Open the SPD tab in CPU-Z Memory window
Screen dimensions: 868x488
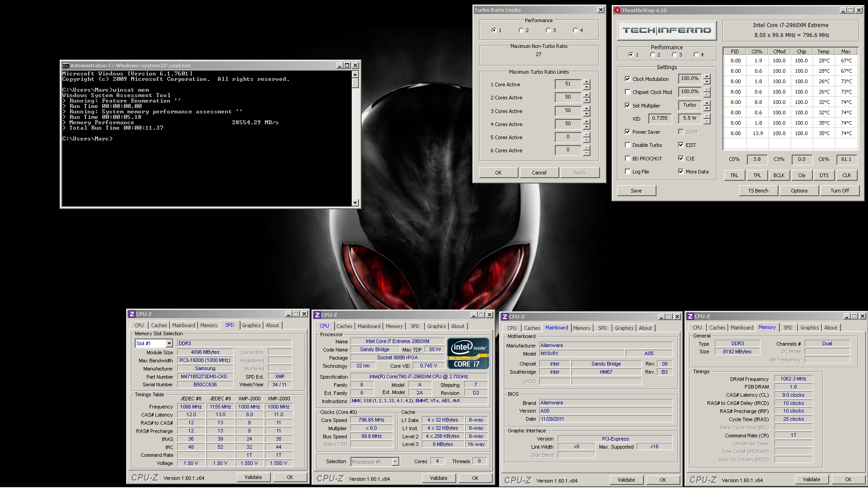788,328
